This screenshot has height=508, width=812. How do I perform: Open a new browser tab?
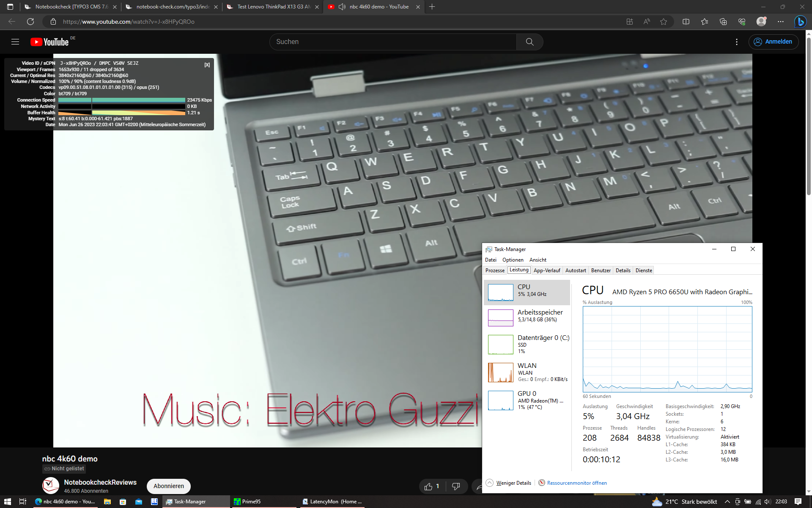(432, 7)
